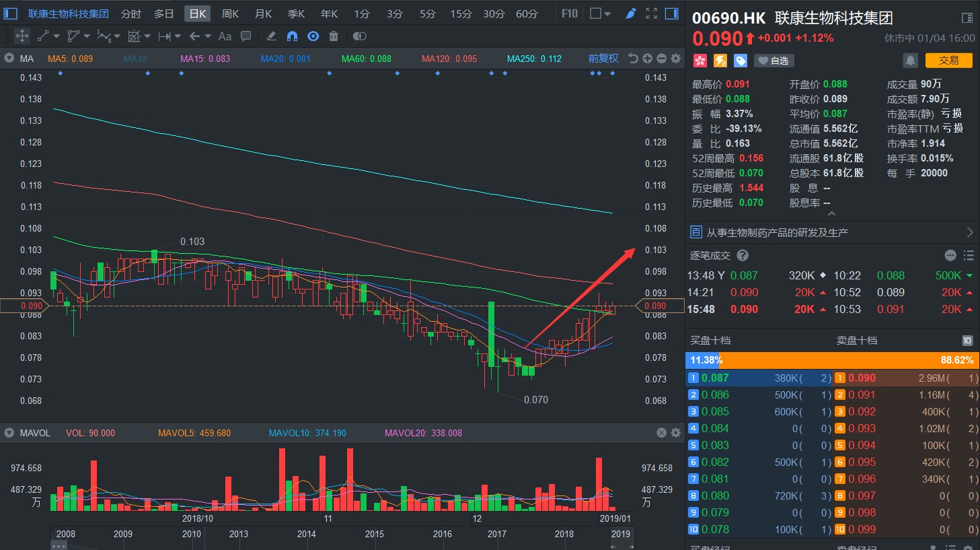Open 前复权 price adjustment option
This screenshot has width=980, height=550.
(x=603, y=59)
